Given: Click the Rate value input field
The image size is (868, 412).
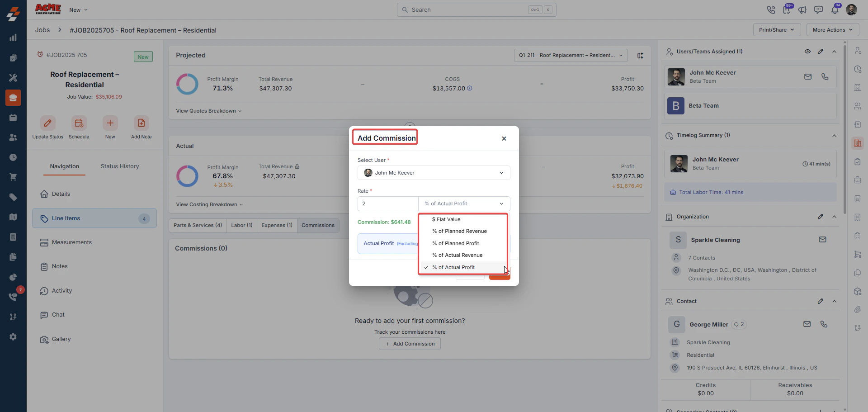Looking at the screenshot, I should [388, 204].
